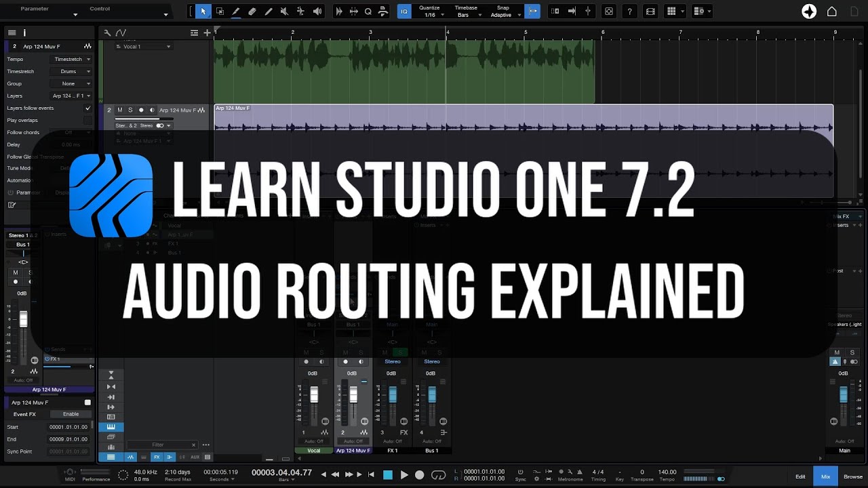Open the Start page home icon
Image resolution: width=868 pixels, height=488 pixels.
(x=832, y=12)
